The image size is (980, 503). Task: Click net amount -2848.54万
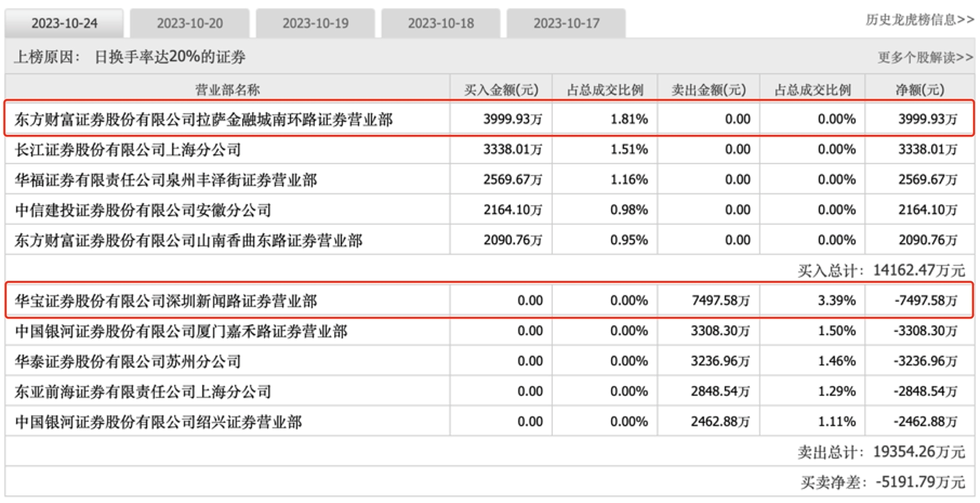pos(924,393)
